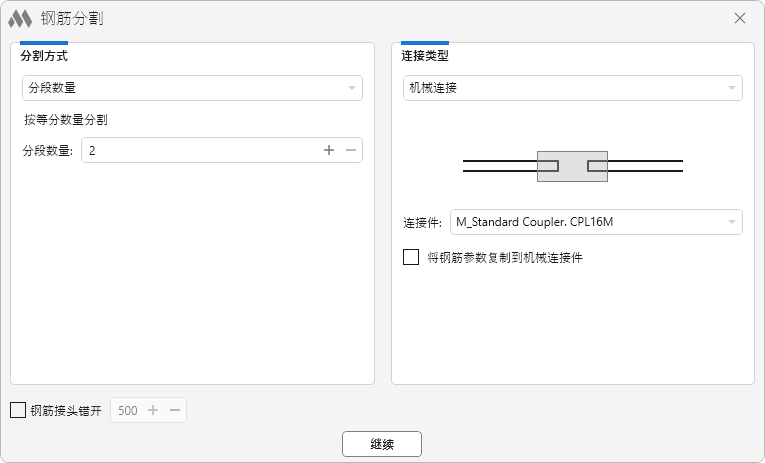Image resolution: width=765 pixels, height=463 pixels.
Task: Click the 钢筋分割 window title text
Action: point(71,18)
